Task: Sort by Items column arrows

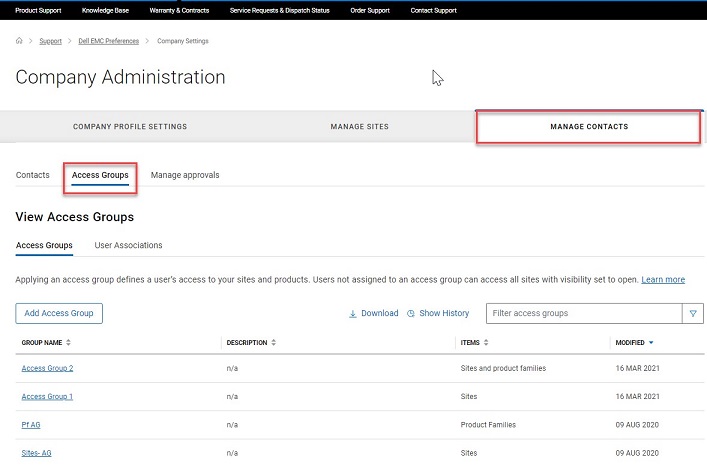Action: point(486,343)
